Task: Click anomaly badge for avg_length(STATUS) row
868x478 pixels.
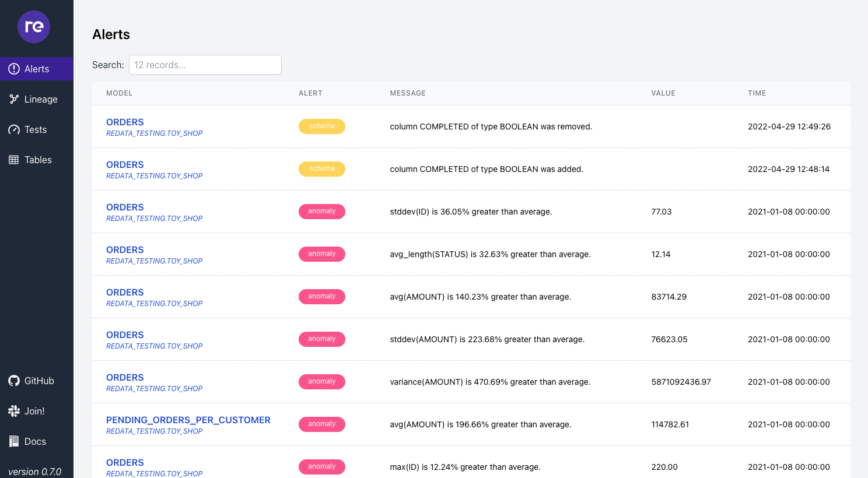Action: 322,254
